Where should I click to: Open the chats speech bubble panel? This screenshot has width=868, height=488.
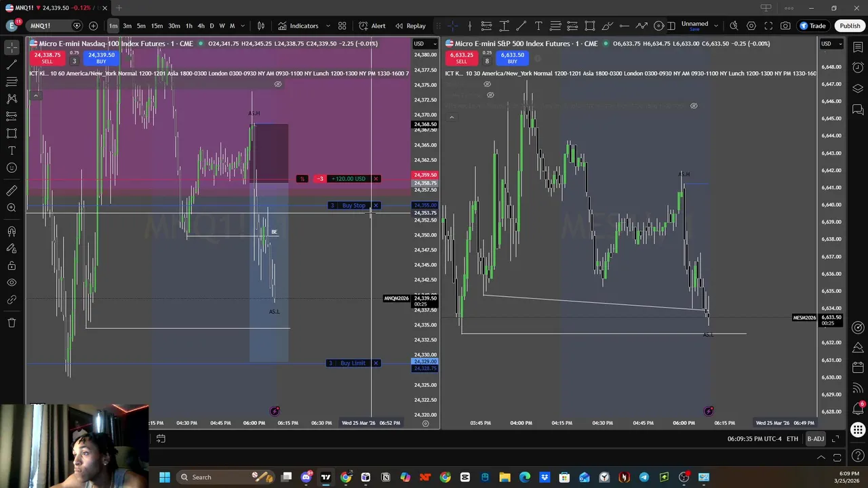coord(858,110)
